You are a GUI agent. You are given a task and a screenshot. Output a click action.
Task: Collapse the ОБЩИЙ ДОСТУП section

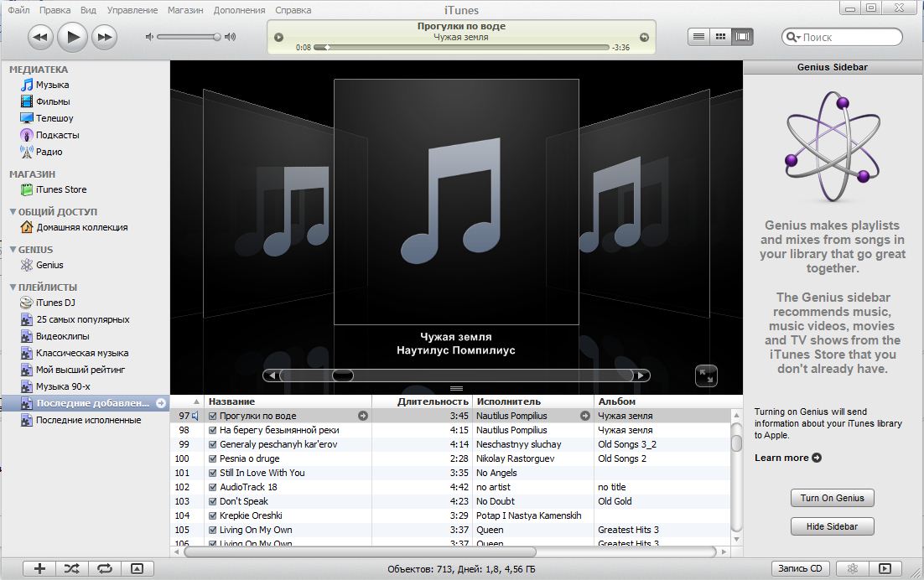tap(13, 212)
